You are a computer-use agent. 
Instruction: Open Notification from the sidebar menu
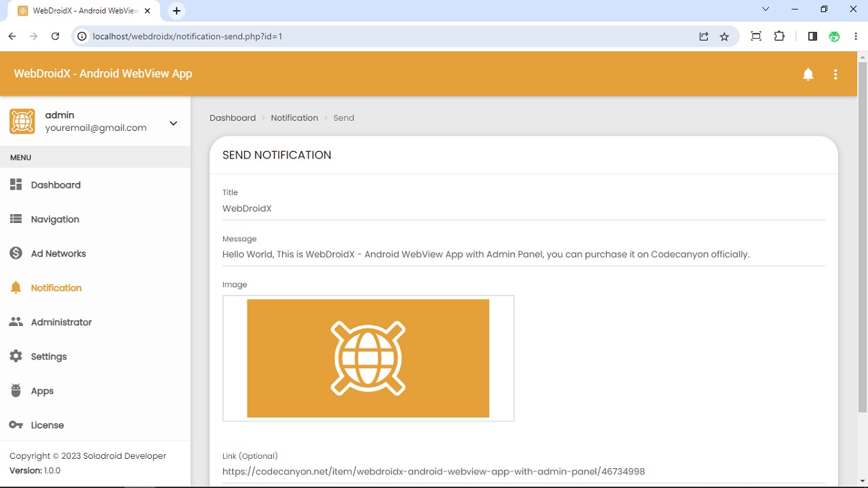pos(95,288)
